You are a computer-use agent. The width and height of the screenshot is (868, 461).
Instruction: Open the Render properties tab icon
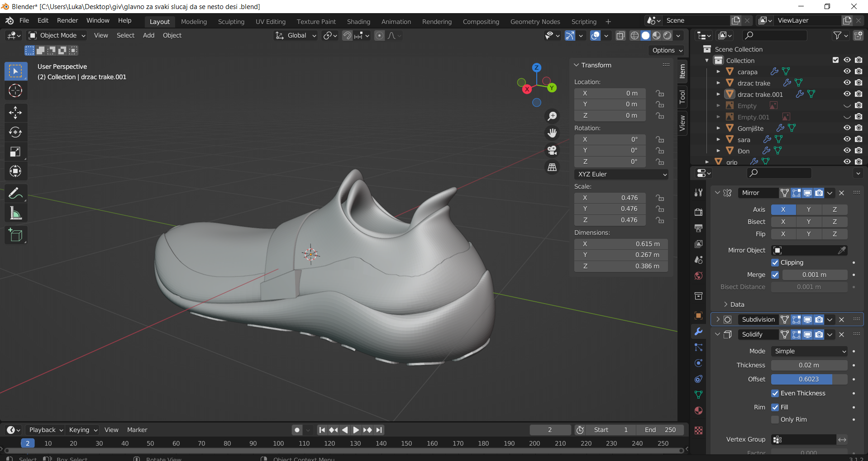699,212
